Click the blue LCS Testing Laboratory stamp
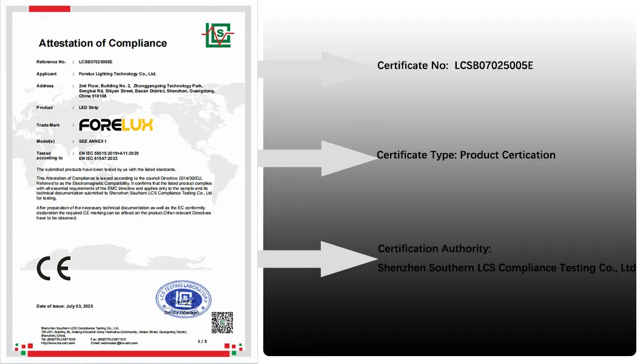Image resolution: width=643 pixels, height=364 pixels. (x=183, y=299)
